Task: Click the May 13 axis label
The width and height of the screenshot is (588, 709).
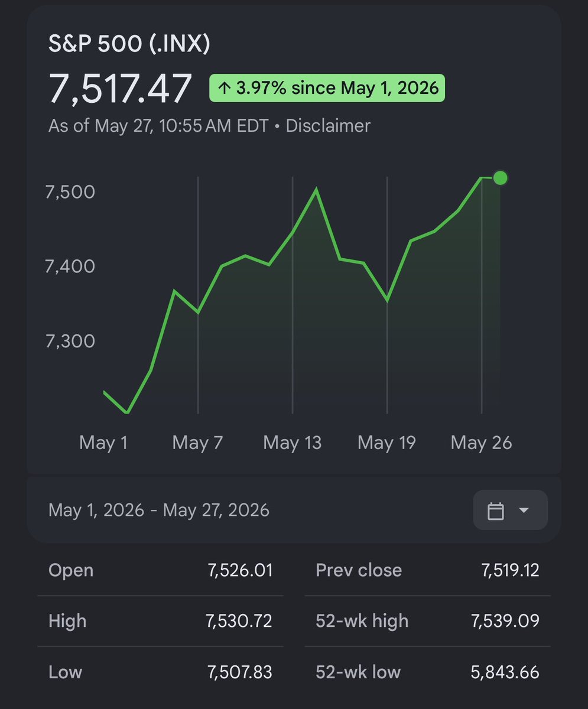Action: pos(293,443)
